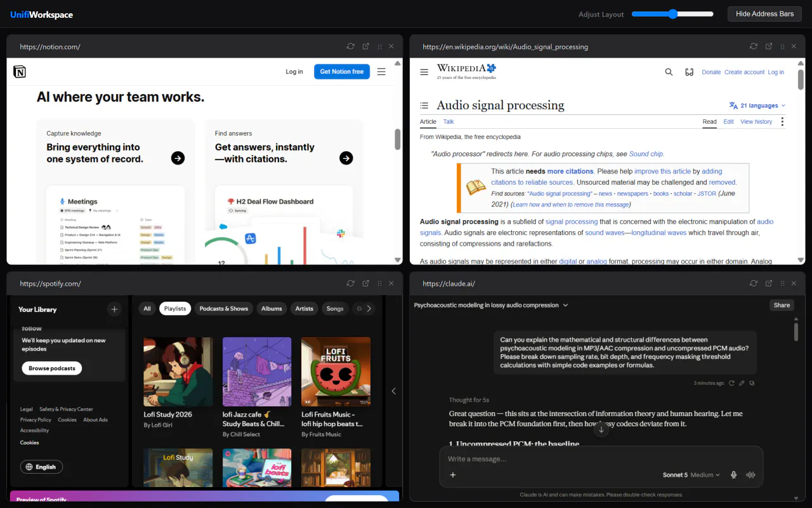Open the Notion hamburger menu
The width and height of the screenshot is (812, 508).
click(381, 72)
